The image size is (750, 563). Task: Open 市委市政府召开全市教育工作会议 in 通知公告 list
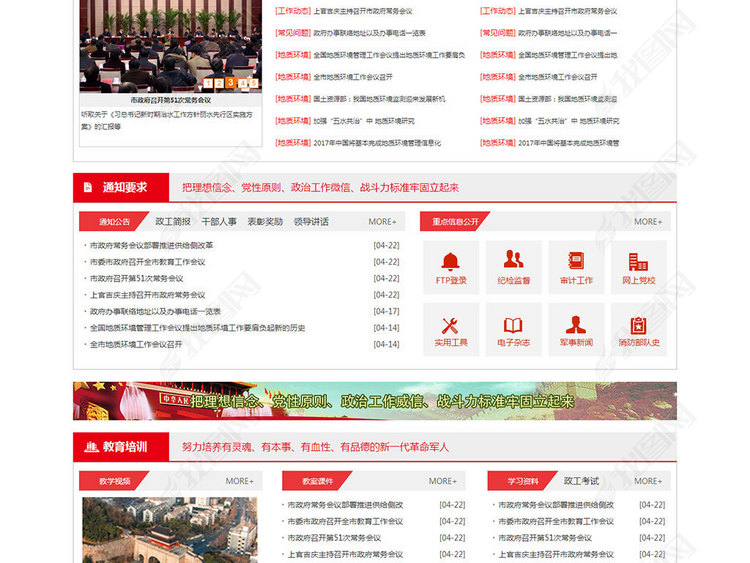147,262
